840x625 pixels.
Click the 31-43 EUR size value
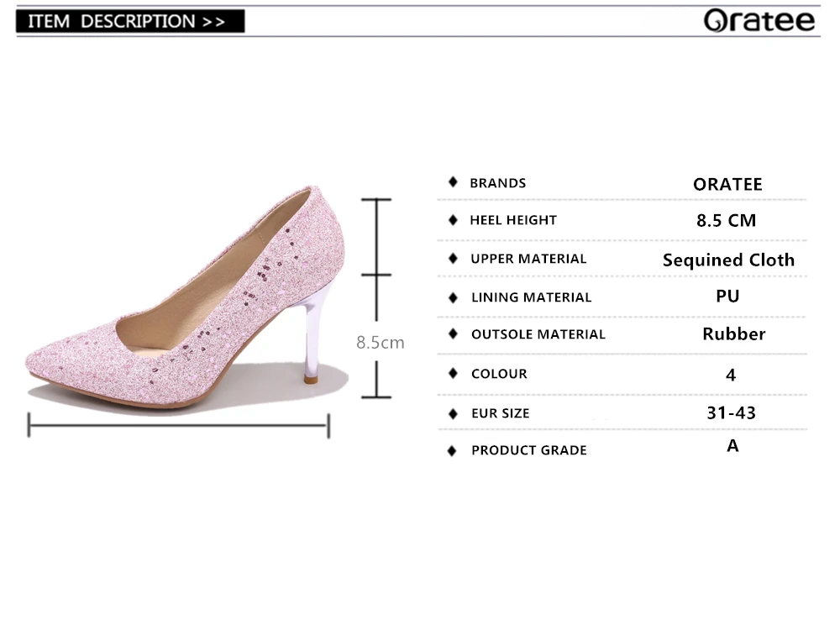[732, 413]
